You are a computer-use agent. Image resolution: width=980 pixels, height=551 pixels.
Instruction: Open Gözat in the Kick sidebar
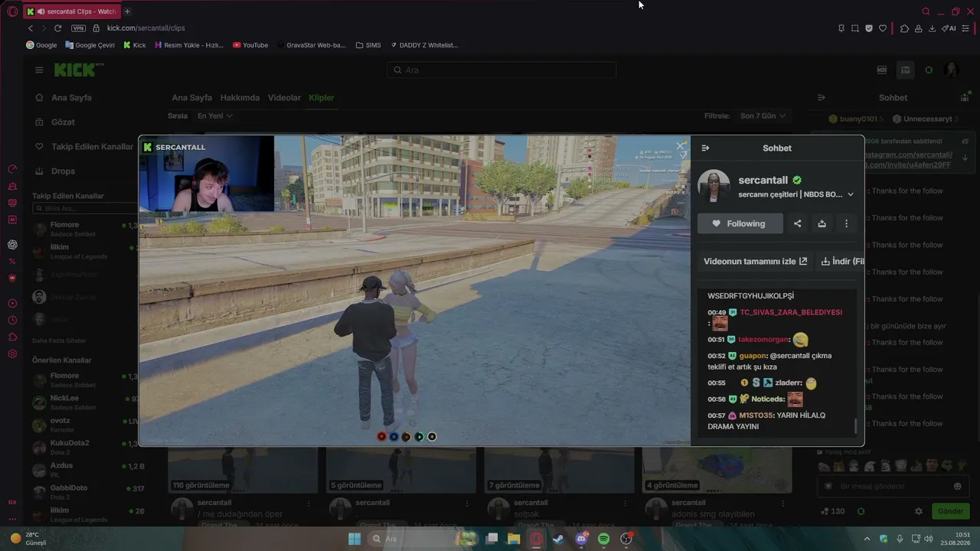[63, 122]
